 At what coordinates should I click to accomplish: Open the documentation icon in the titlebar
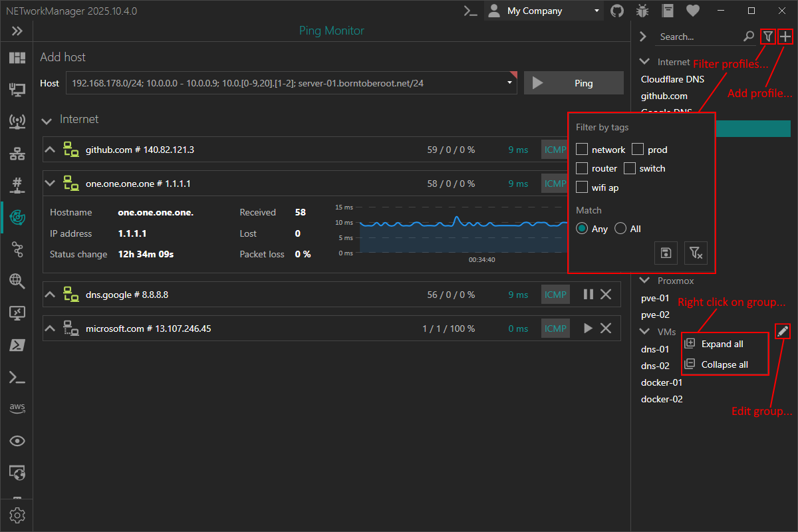[667, 11]
